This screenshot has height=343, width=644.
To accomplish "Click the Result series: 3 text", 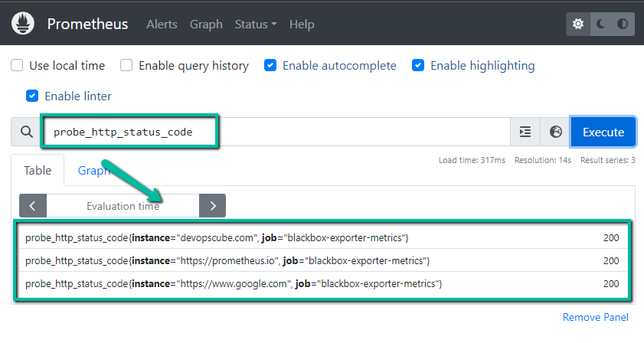I will (607, 160).
